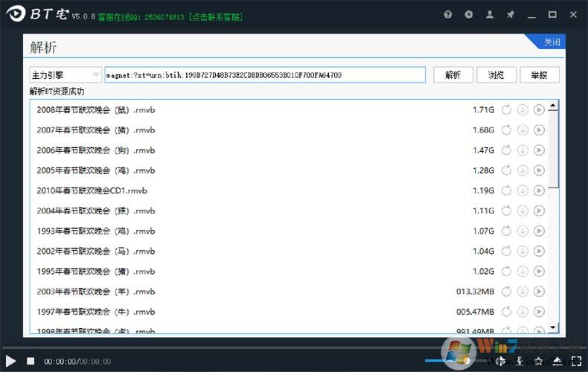Image resolution: width=588 pixels, height=372 pixels.
Task: Click the 005.47MB file size
Action: click(475, 312)
